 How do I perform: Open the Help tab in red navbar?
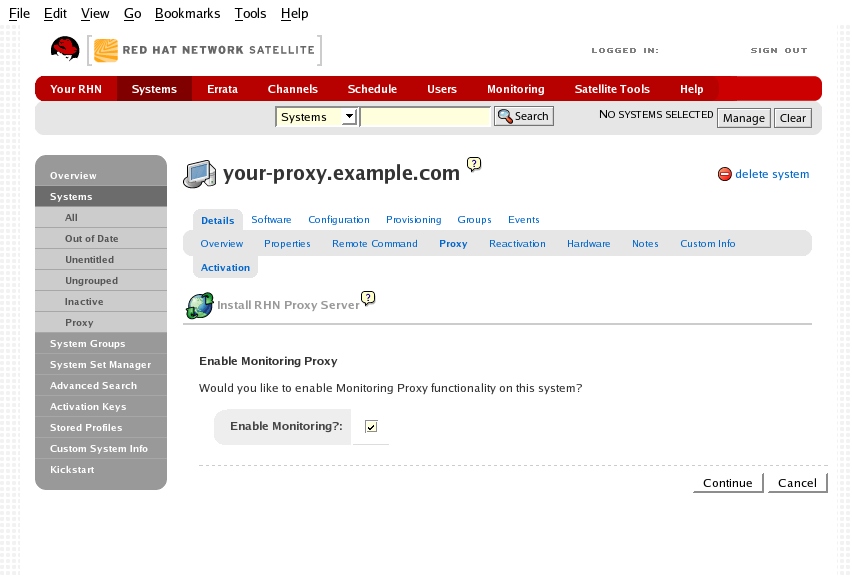click(692, 89)
